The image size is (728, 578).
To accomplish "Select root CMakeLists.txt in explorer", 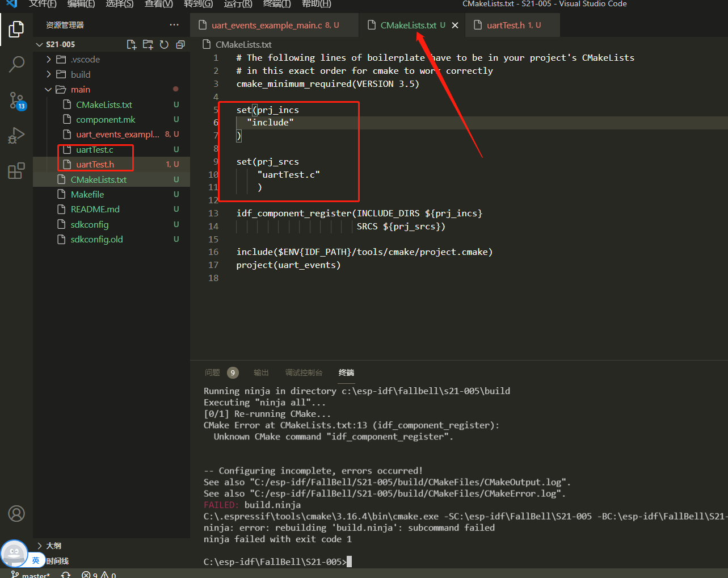I will [99, 179].
